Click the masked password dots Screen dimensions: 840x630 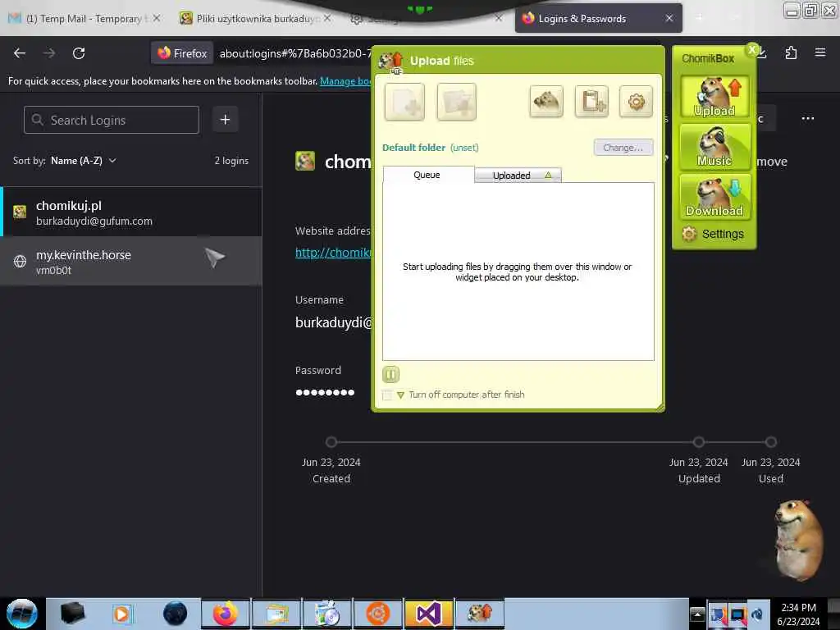tap(325, 393)
